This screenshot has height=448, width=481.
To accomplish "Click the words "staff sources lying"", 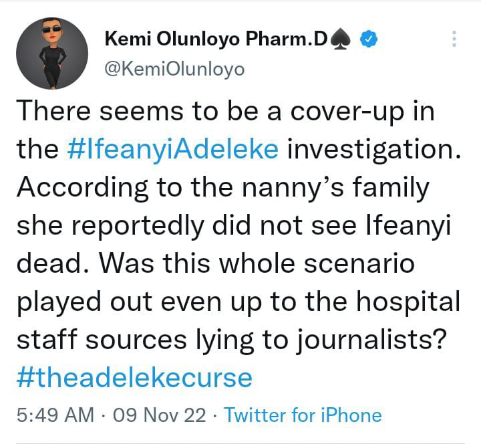I will [x=154, y=340].
